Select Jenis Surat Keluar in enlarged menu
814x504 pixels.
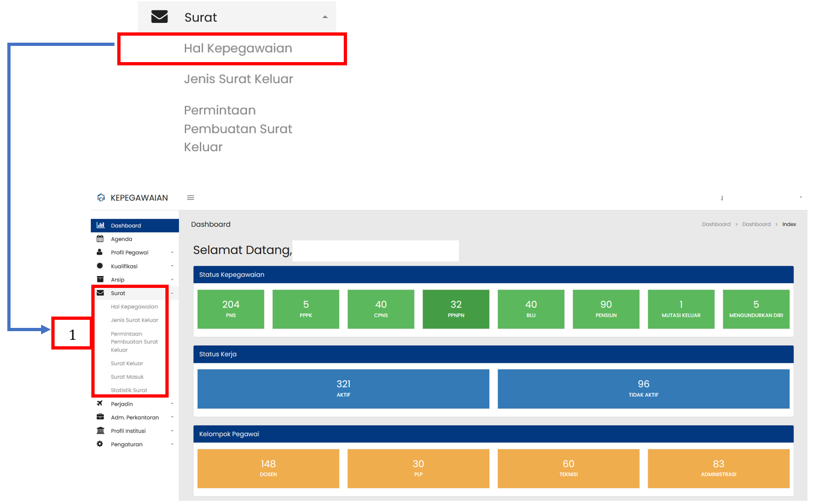tap(238, 79)
